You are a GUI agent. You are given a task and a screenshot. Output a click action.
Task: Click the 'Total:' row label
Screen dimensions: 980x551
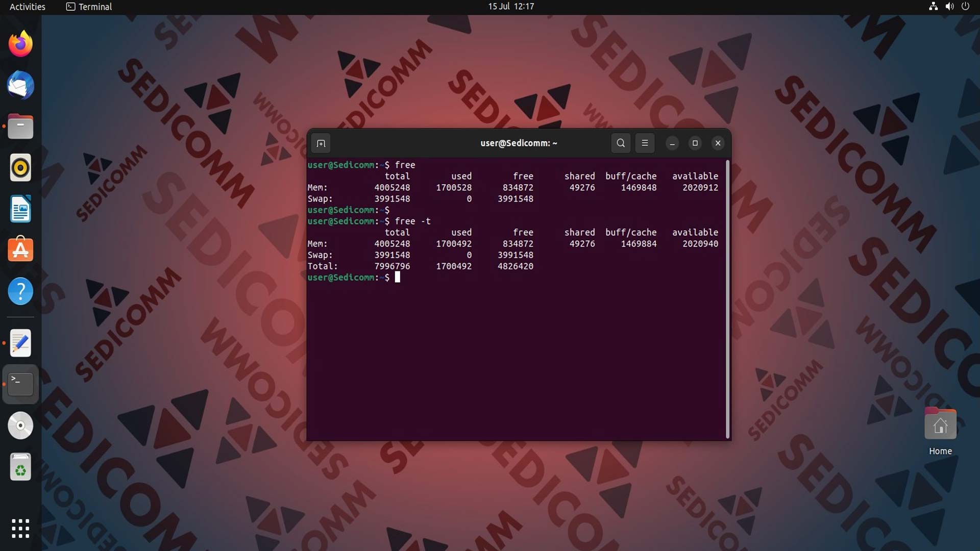click(x=323, y=266)
